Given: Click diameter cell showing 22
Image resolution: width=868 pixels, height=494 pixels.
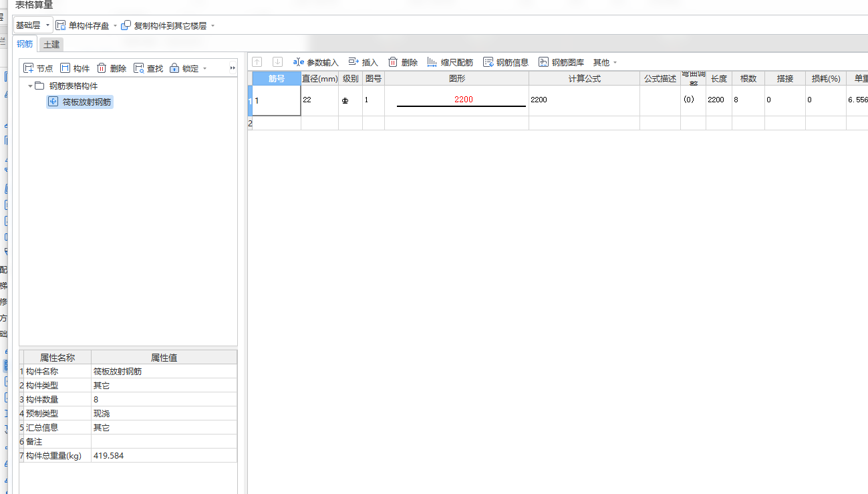Looking at the screenshot, I should click(x=320, y=100).
